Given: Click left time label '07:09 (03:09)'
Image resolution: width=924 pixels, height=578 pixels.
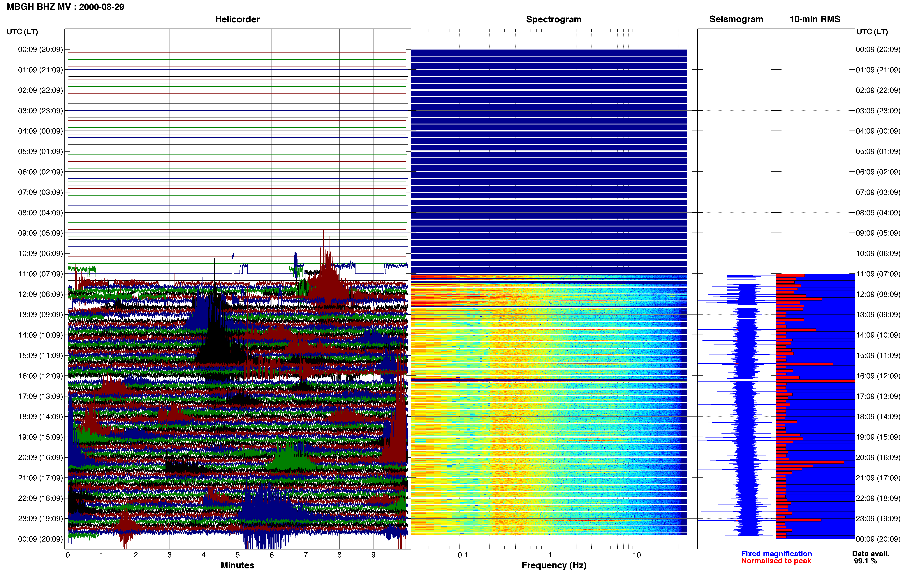Looking at the screenshot, I should [41, 192].
